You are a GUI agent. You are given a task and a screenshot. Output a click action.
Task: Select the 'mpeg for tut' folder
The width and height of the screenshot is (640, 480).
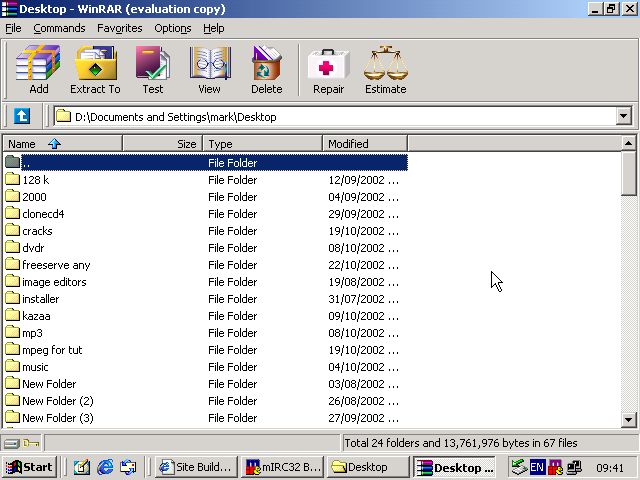coord(52,350)
